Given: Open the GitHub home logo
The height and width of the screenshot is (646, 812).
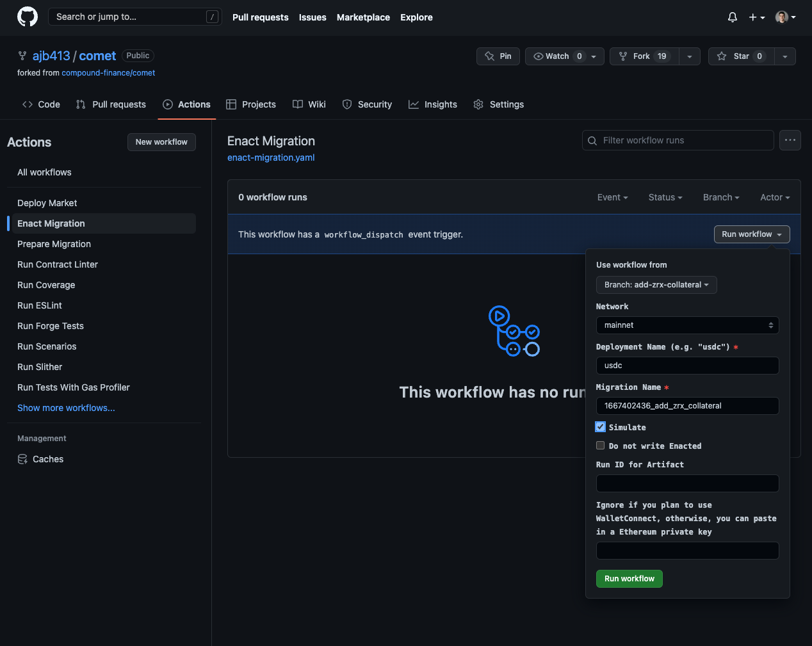Looking at the screenshot, I should pos(28,17).
